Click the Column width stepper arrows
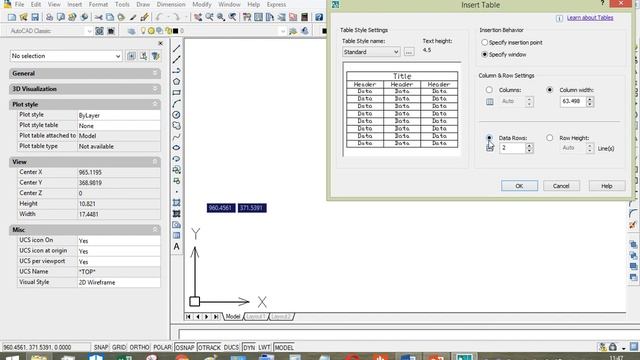 [590, 101]
